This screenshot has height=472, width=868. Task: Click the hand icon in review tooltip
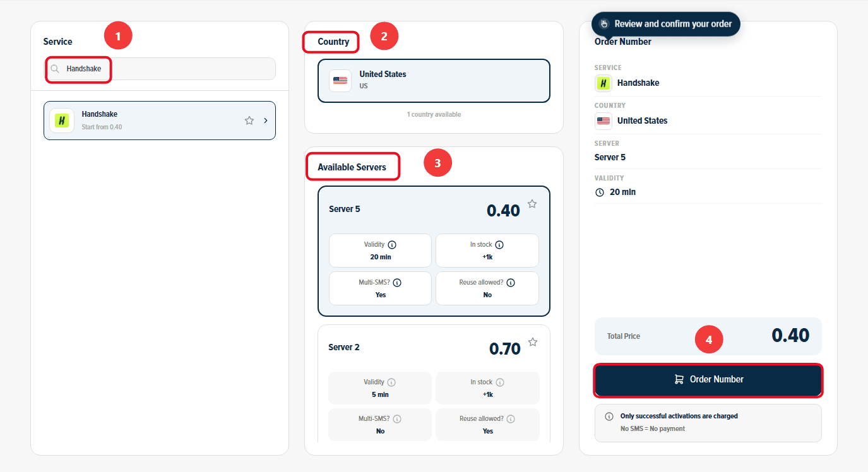[604, 24]
